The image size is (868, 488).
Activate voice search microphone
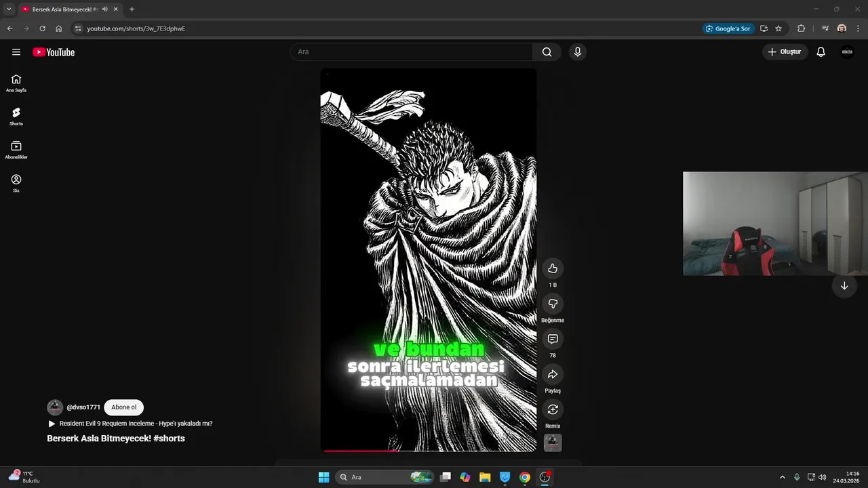click(x=577, y=52)
